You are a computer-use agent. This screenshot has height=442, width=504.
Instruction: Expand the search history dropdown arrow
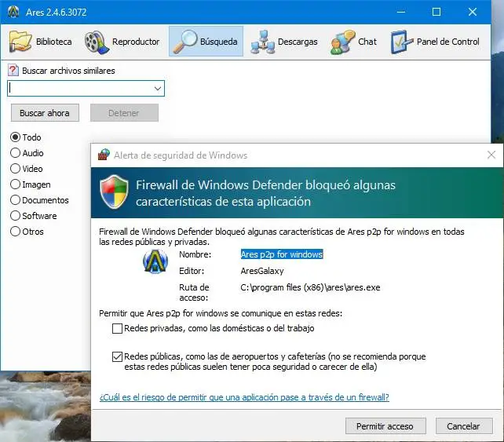158,89
